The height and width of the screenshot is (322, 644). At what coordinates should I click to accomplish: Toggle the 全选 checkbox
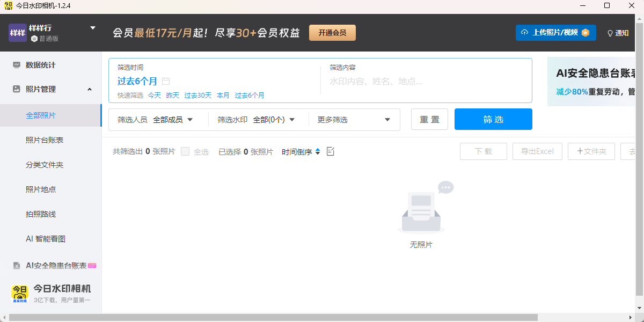click(x=185, y=152)
